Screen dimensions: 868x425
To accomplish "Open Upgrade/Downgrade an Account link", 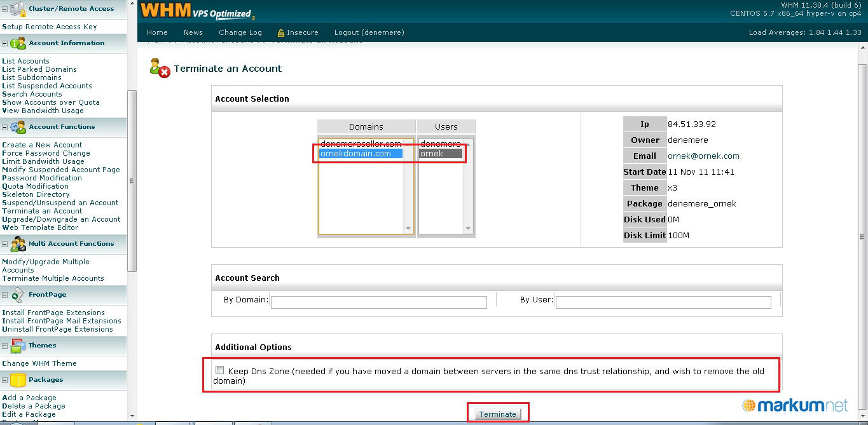I will tap(61, 219).
